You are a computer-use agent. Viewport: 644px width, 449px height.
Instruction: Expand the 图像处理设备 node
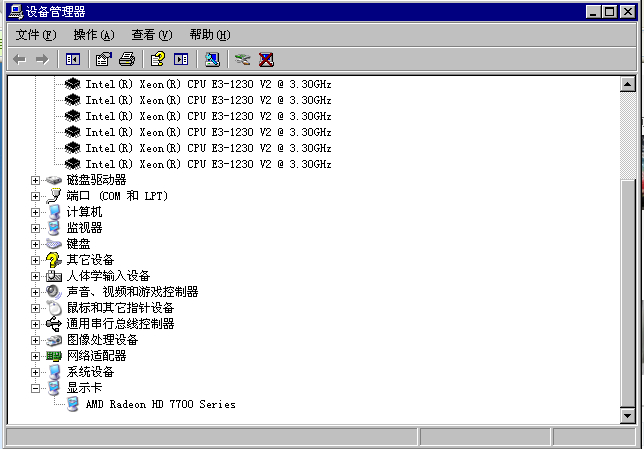pyautogui.click(x=35, y=341)
